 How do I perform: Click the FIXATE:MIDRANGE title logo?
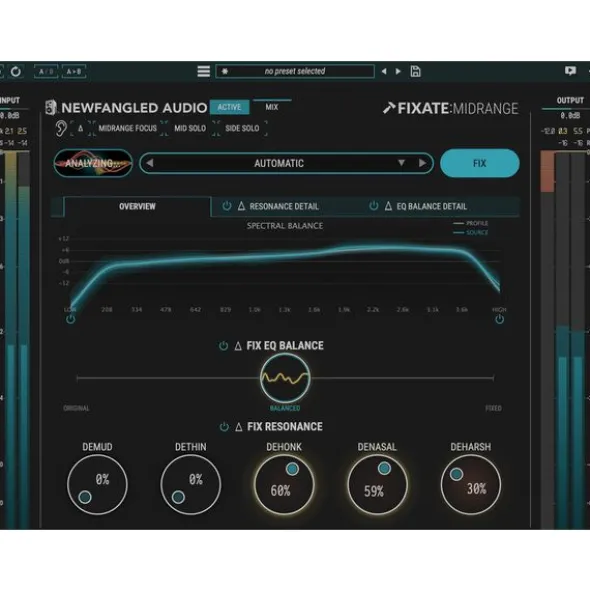point(451,108)
